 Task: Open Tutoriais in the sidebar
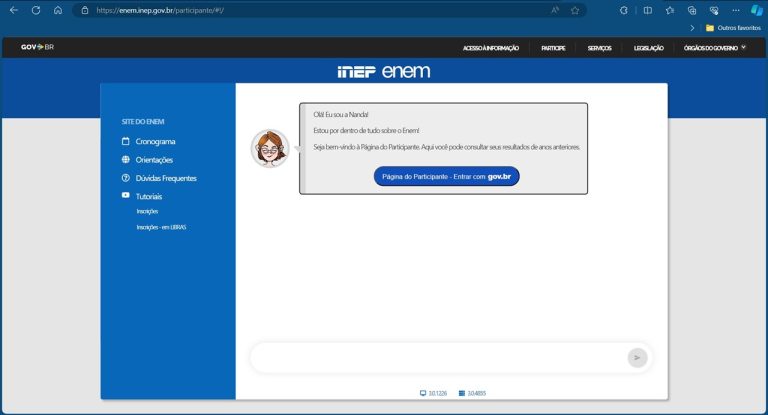(x=149, y=196)
